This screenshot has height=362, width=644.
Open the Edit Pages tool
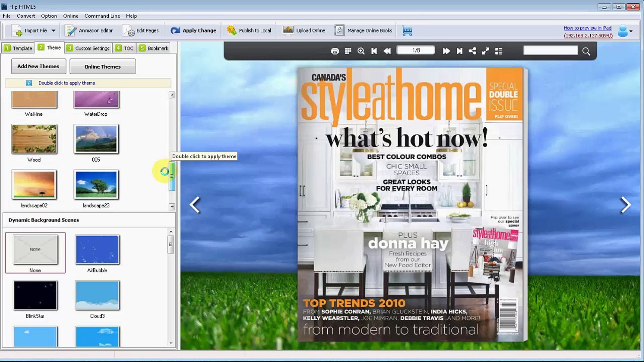140,31
